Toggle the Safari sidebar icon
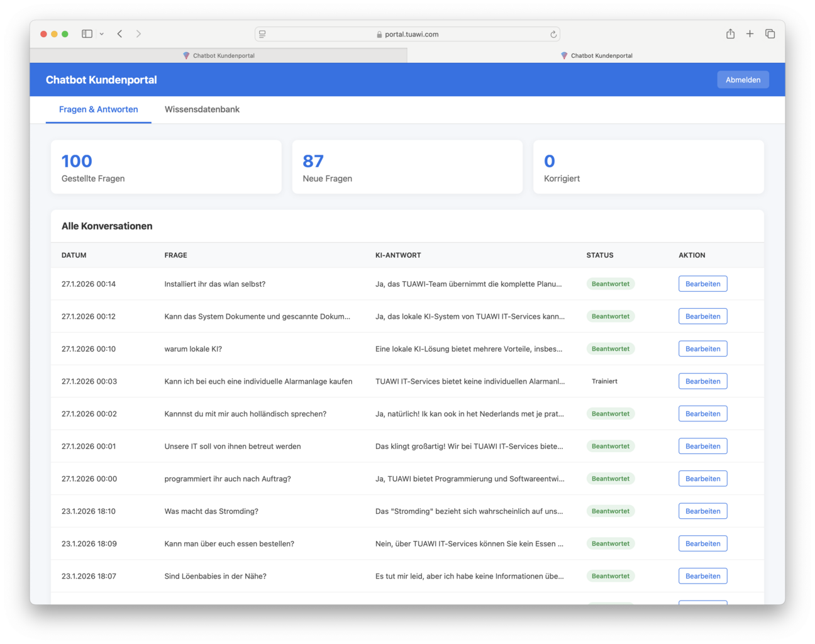 tap(87, 34)
